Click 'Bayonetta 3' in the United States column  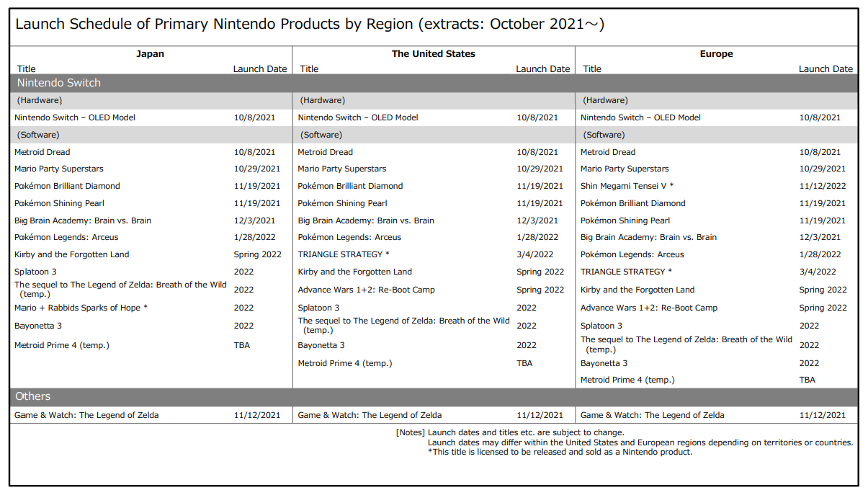(321, 345)
